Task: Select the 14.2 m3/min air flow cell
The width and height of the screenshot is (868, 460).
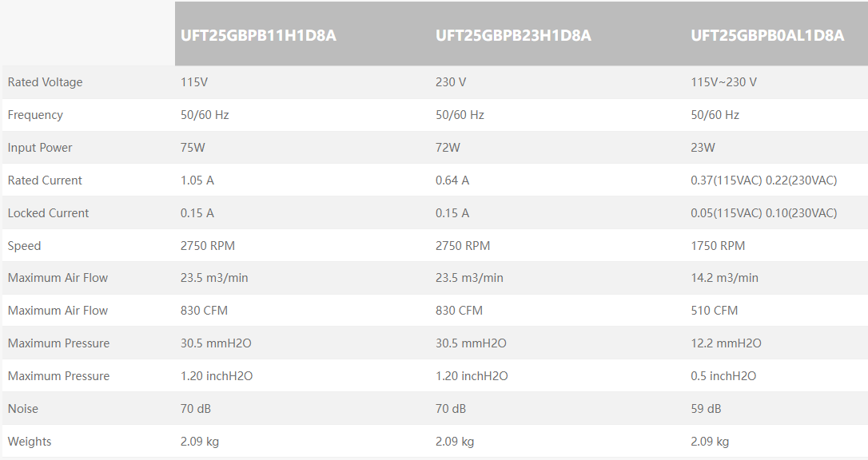Action: [724, 278]
